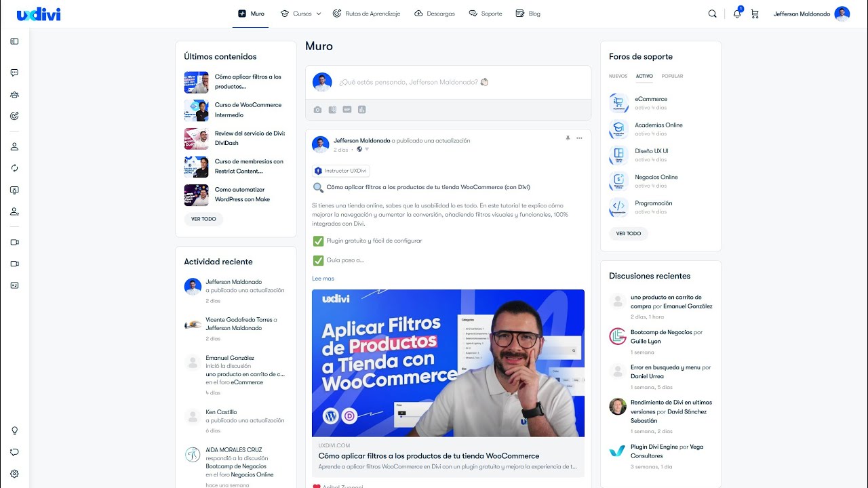The height and width of the screenshot is (488, 868).
Task: Open 'Error en busqueda y menu' discussion
Action: pos(665,367)
